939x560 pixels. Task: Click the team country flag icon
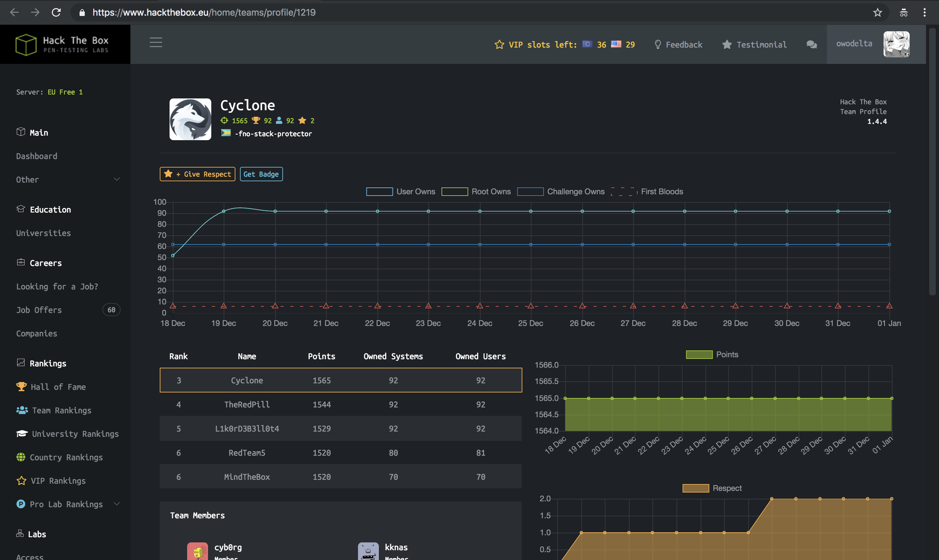pos(226,133)
